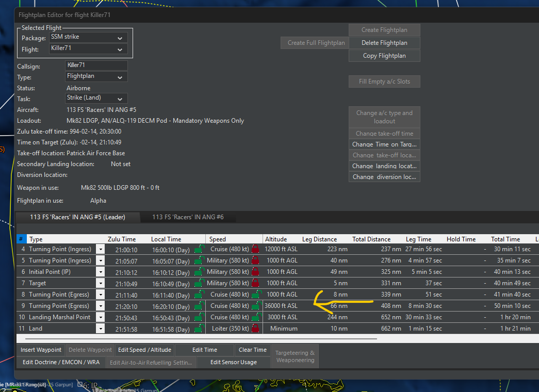This screenshot has width=539, height=392.
Task: Click the time lock icon on Land row
Action: tap(199, 329)
